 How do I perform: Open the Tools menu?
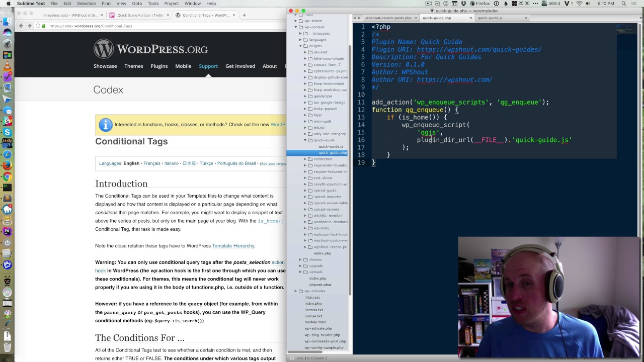[x=153, y=4]
